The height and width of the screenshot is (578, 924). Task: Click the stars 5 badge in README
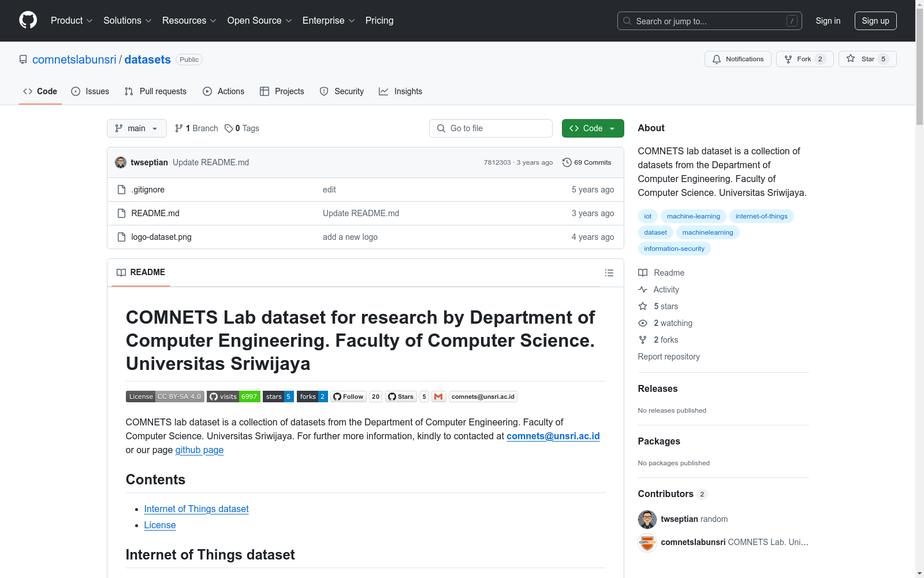pos(278,397)
